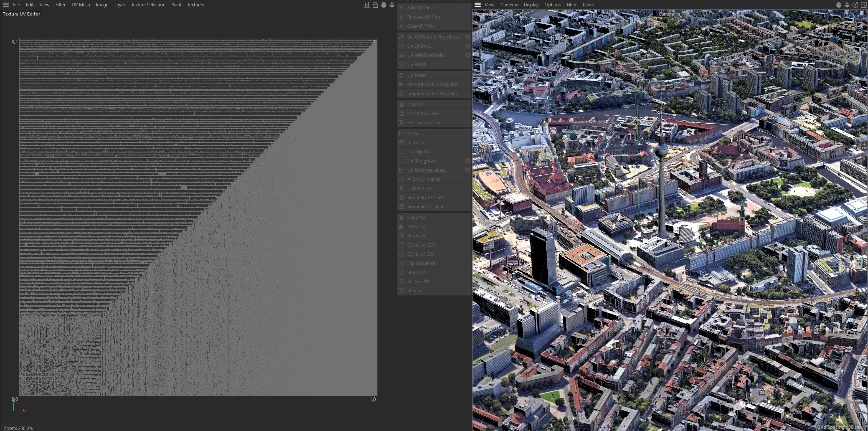Click the Clear UV Pins command
Image resolution: width=868 pixels, height=431 pixels.
pos(434,26)
